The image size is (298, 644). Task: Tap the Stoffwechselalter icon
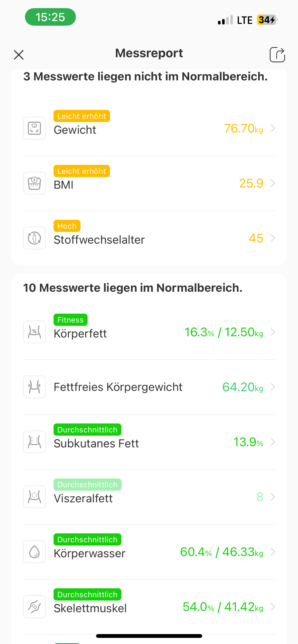pyautogui.click(x=35, y=238)
